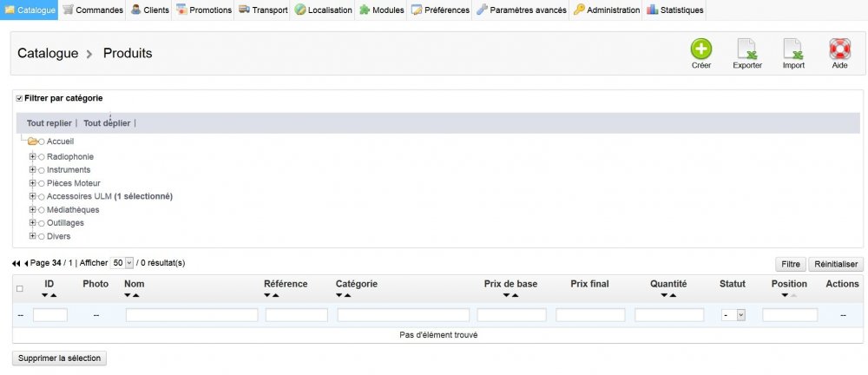
Task: Sort ID column descending arrow
Action: coord(45,295)
